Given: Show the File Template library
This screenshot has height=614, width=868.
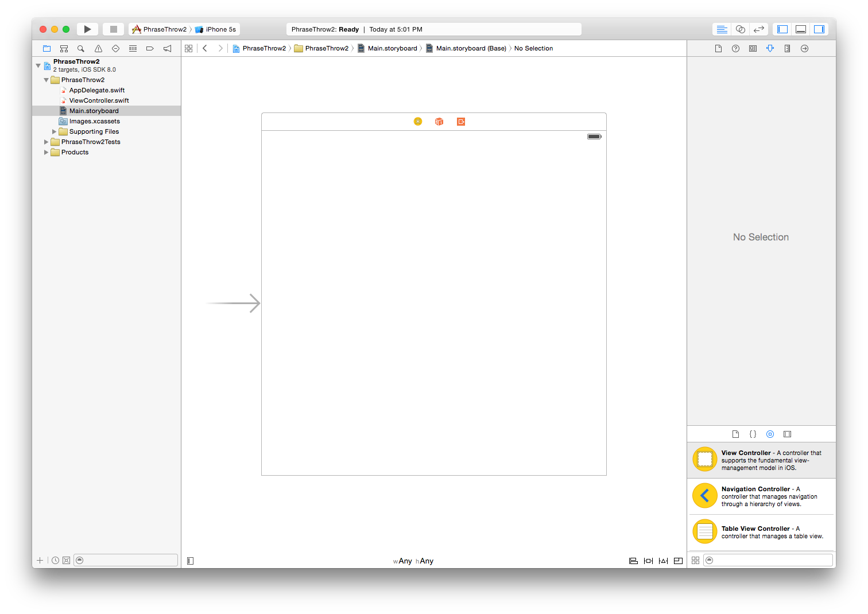Looking at the screenshot, I should 735,434.
